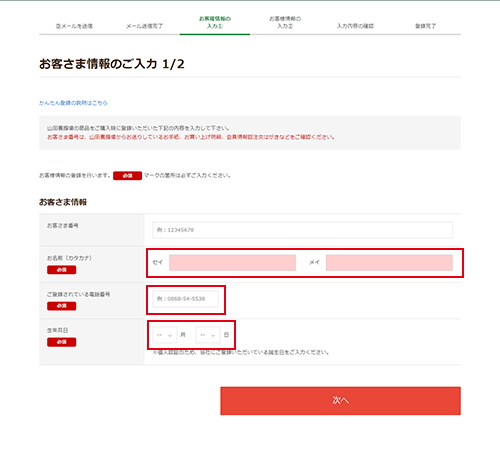
Task: Click the お客さま番号 row label
Action: [x=63, y=226]
